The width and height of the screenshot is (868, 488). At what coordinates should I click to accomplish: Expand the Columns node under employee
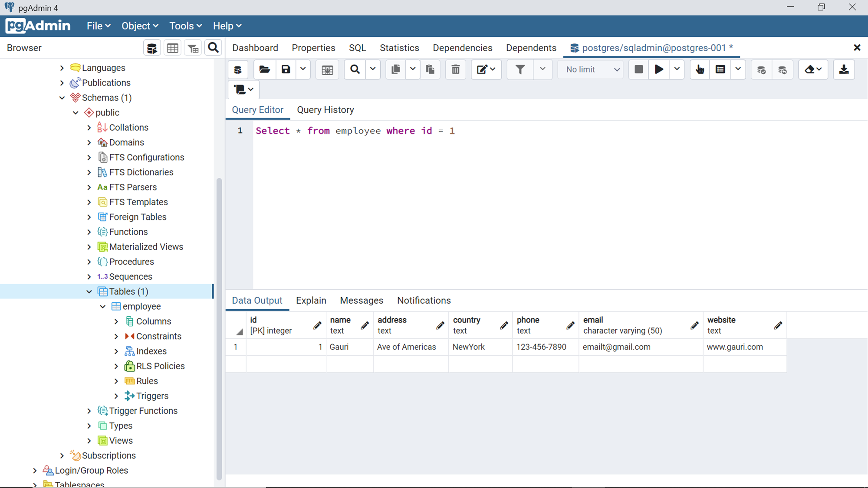click(116, 321)
